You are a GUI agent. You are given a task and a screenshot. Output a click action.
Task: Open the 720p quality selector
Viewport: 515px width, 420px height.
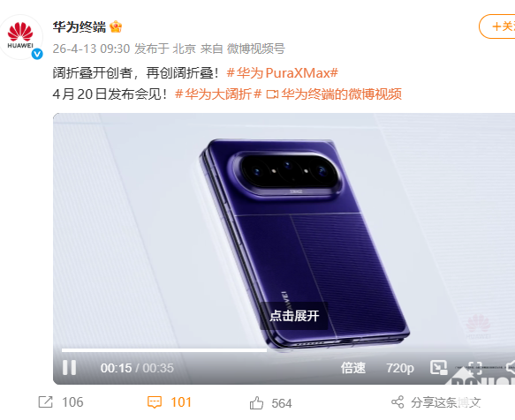click(400, 368)
